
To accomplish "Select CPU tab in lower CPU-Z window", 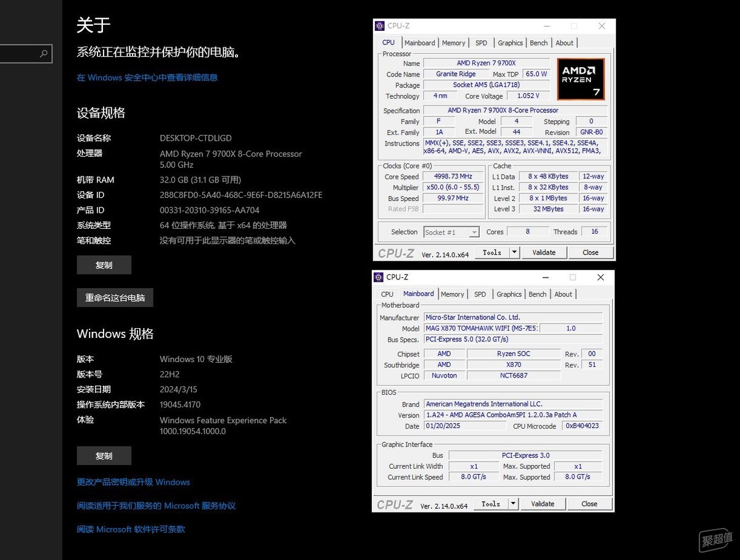I will pyautogui.click(x=387, y=294).
